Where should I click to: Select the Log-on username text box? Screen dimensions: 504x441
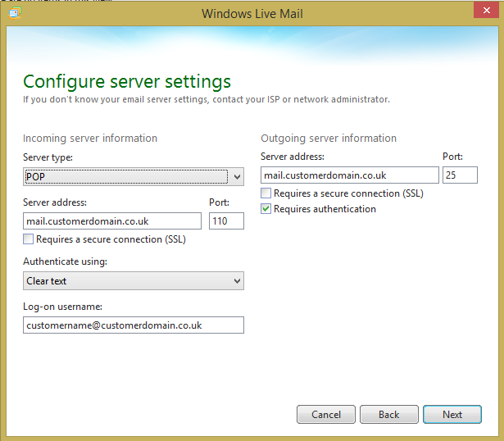[x=134, y=325]
